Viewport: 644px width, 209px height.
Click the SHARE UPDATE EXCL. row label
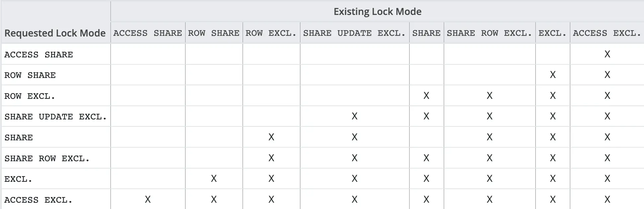[55, 117]
